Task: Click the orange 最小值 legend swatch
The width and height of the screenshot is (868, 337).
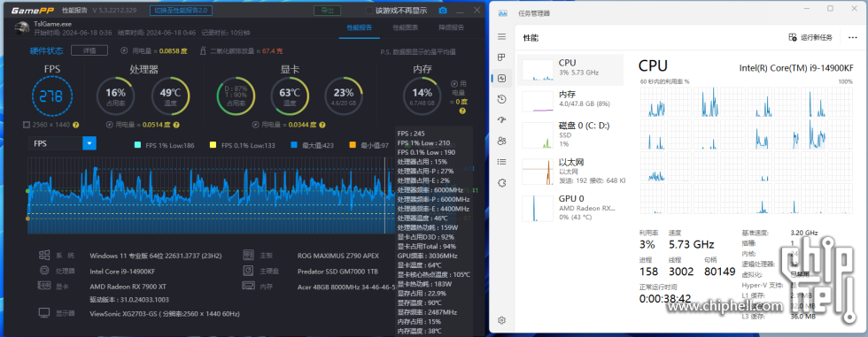Action: point(353,145)
